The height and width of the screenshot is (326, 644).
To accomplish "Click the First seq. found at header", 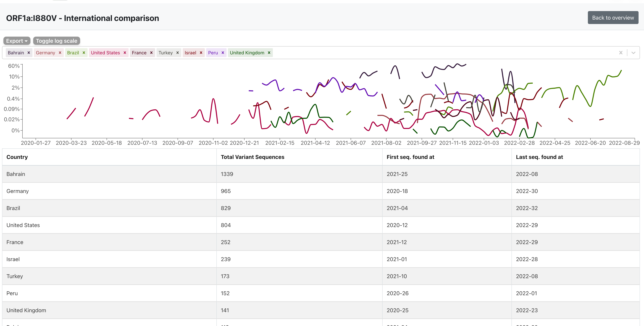I will click(410, 157).
